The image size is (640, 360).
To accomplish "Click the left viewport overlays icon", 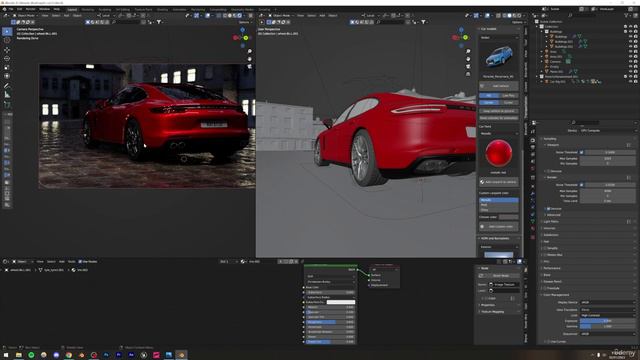I will 208,16.
